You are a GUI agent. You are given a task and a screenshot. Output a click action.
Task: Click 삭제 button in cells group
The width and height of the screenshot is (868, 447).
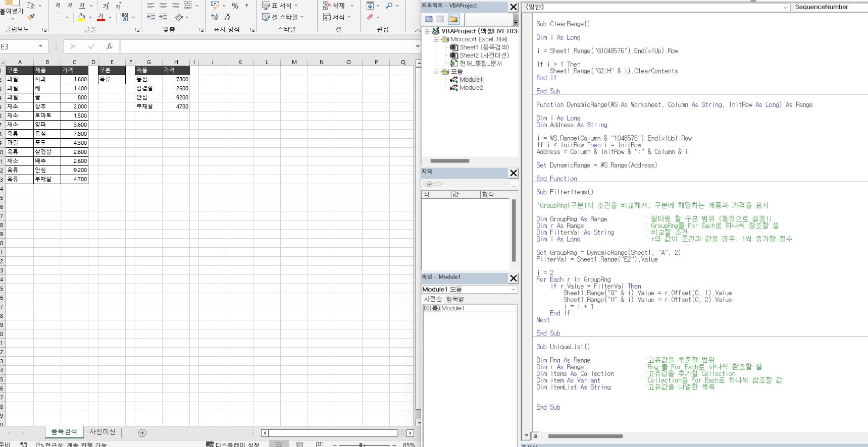[338, 6]
